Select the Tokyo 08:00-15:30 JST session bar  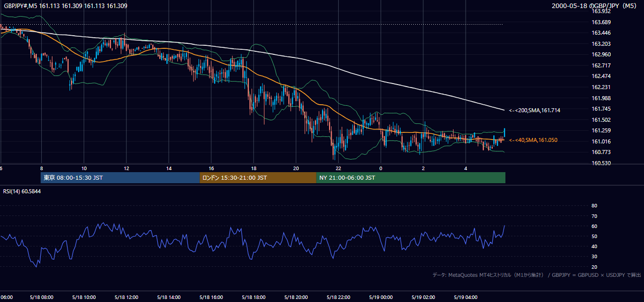(x=120, y=178)
